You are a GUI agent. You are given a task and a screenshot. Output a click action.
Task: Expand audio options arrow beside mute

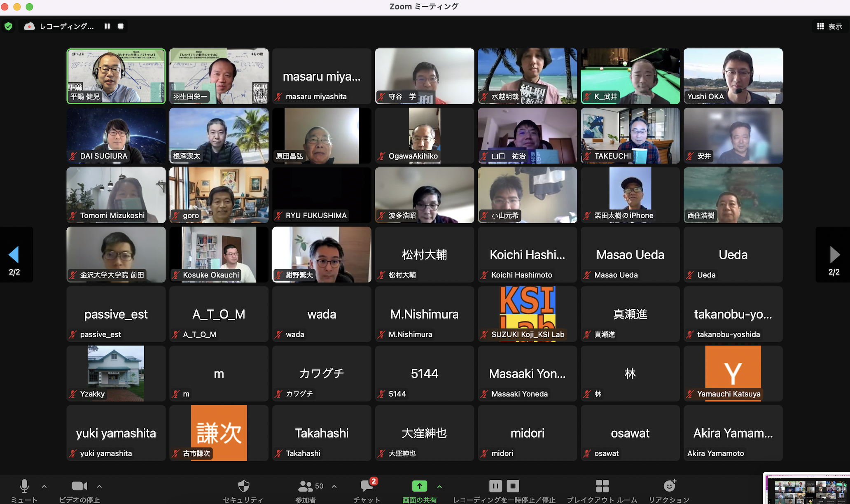click(x=44, y=486)
